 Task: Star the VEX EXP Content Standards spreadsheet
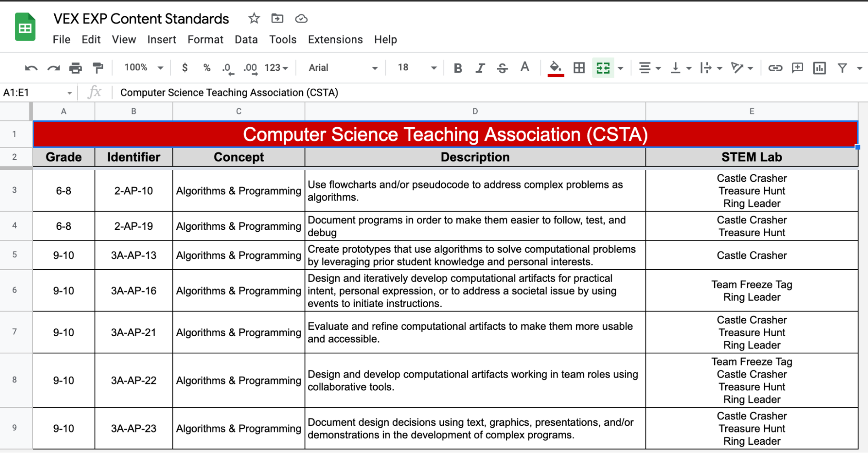coord(254,18)
